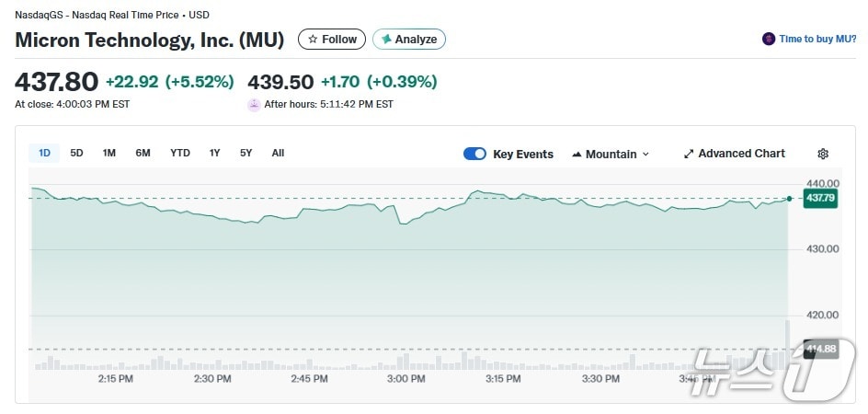Select the 1M range tab
The height and width of the screenshot is (414, 868).
(108, 153)
